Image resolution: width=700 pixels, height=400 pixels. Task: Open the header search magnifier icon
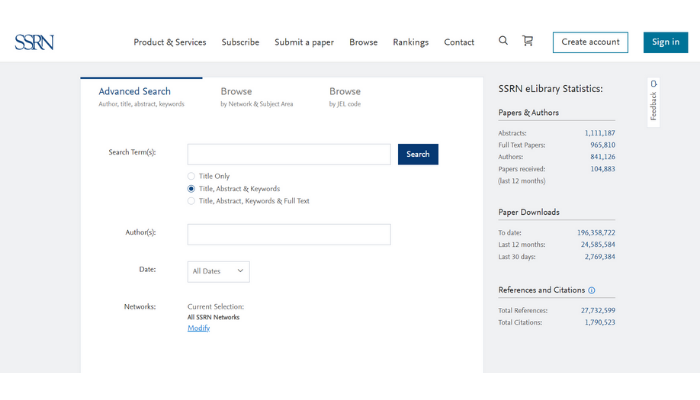pyautogui.click(x=503, y=41)
